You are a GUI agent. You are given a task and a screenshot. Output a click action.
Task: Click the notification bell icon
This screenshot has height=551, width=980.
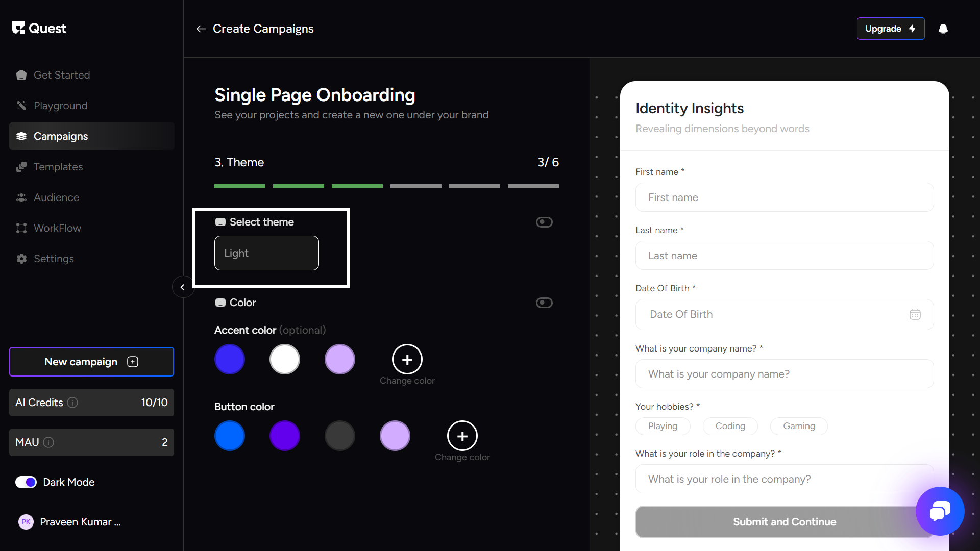point(943,29)
